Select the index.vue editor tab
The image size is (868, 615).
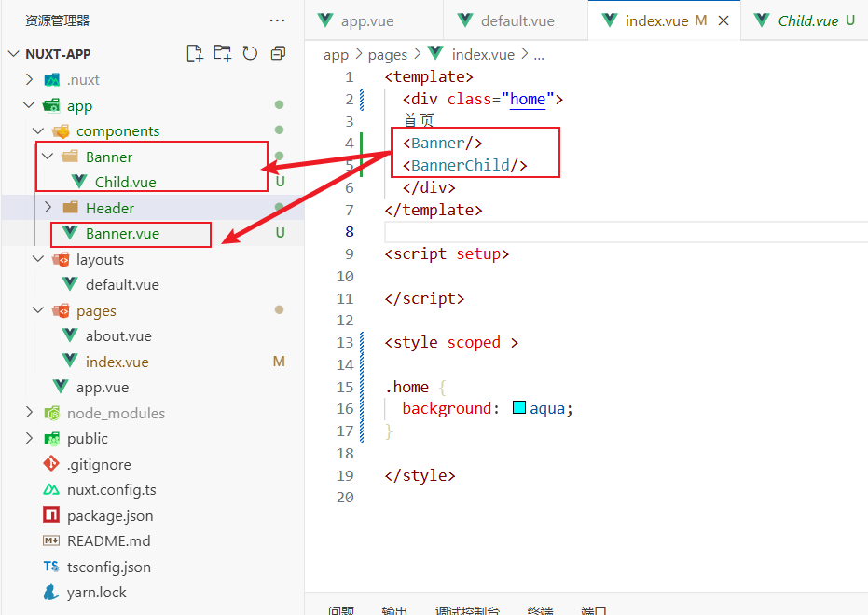pyautogui.click(x=657, y=20)
